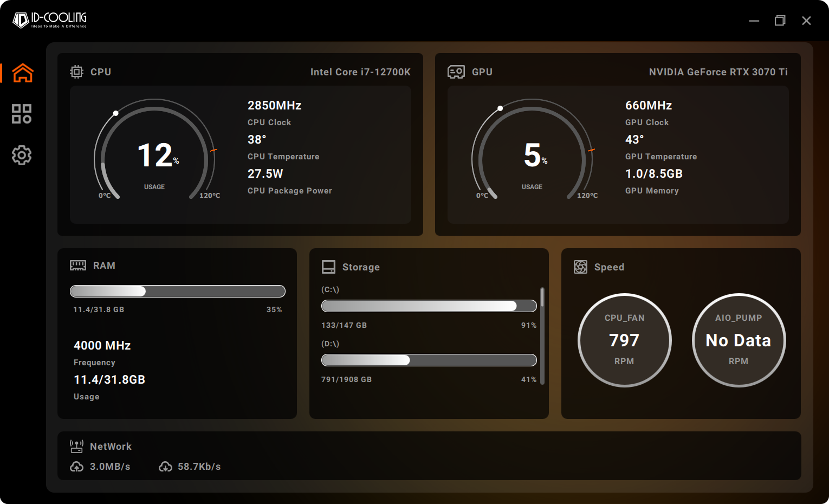
Task: Click the C: drive usage bar
Action: 429,306
